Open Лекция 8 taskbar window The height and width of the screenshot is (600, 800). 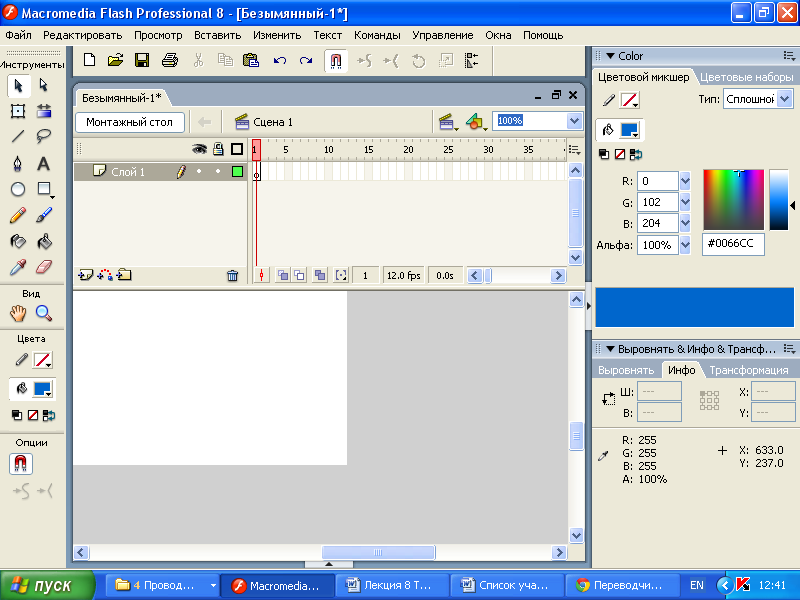(x=392, y=585)
